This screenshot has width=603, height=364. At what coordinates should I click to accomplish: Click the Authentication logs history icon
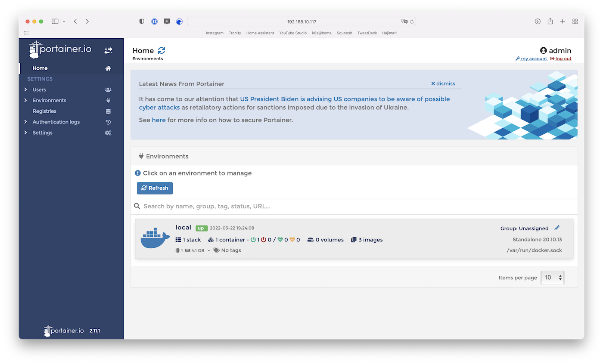point(108,122)
